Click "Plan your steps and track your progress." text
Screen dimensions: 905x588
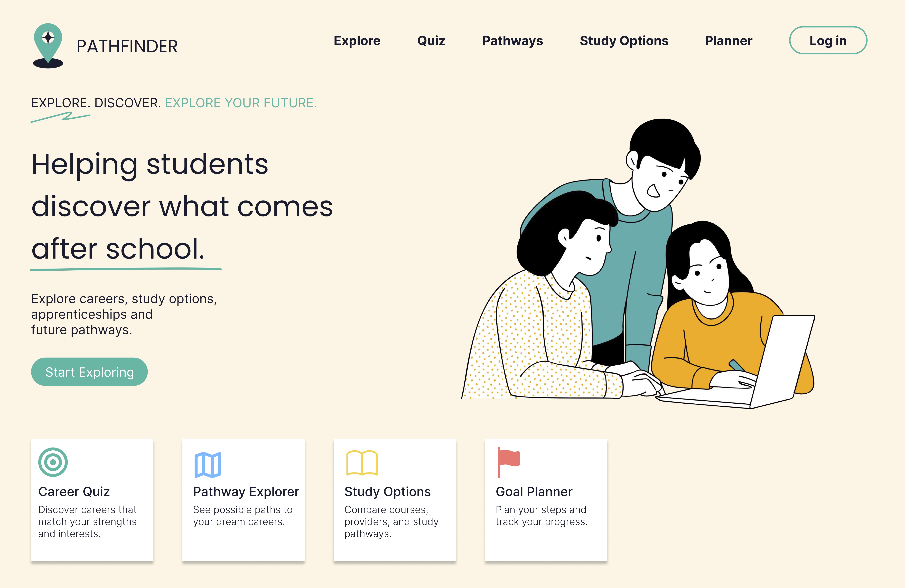point(542,515)
